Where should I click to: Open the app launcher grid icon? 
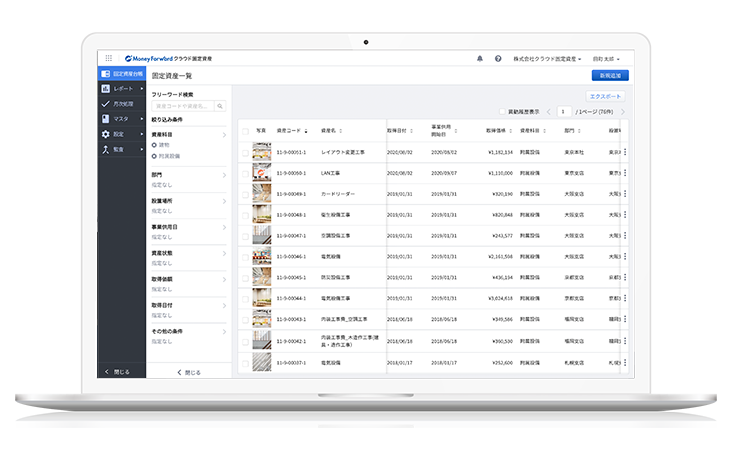coord(109,58)
